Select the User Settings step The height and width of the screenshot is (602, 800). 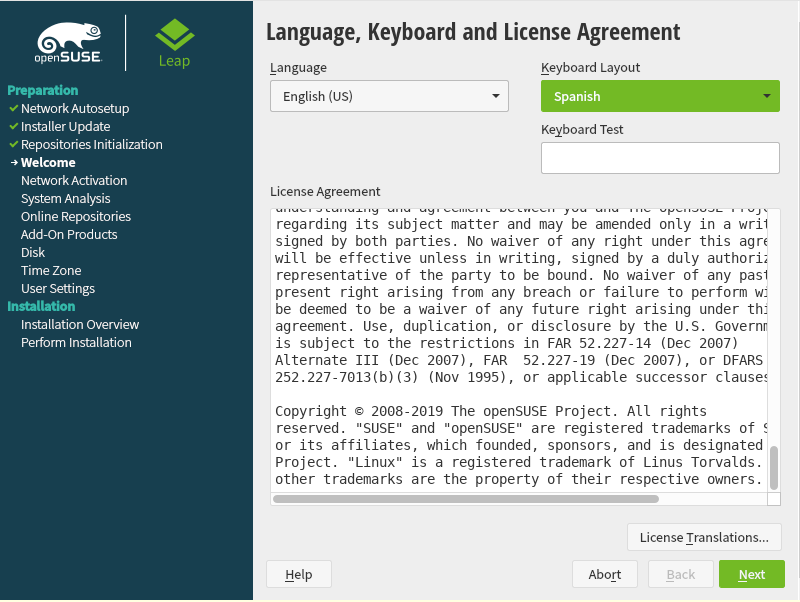58,288
